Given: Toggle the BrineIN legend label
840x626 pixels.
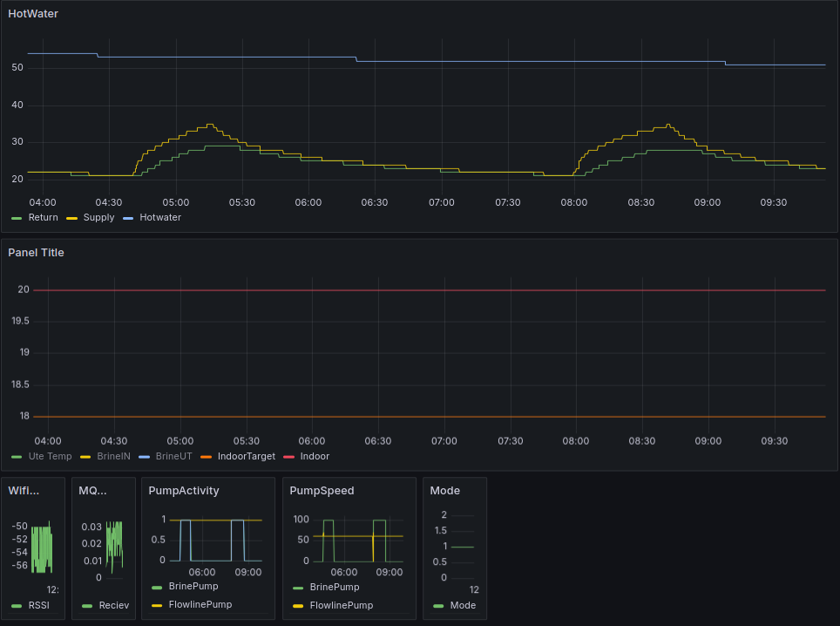Looking at the screenshot, I should point(113,456).
